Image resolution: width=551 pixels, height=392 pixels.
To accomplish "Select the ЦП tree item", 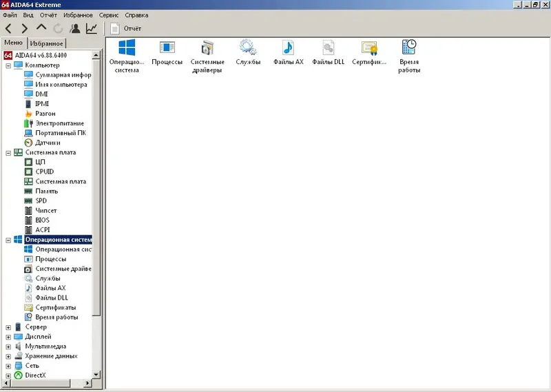I will point(34,162).
